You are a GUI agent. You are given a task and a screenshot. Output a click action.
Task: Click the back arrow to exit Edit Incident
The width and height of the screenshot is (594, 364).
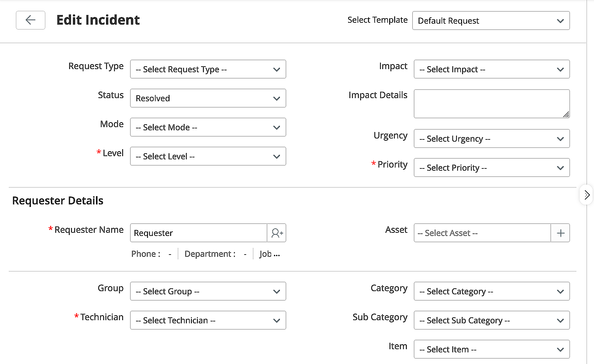30,20
